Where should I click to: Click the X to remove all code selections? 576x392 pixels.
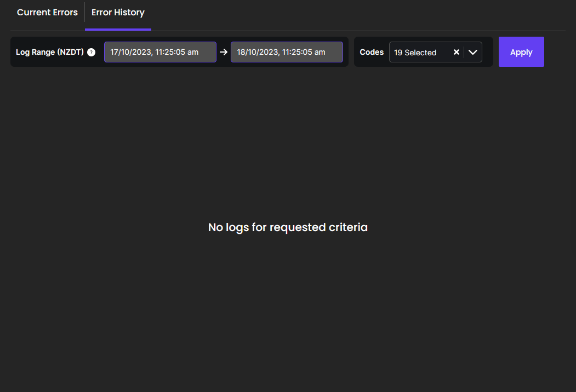(457, 52)
